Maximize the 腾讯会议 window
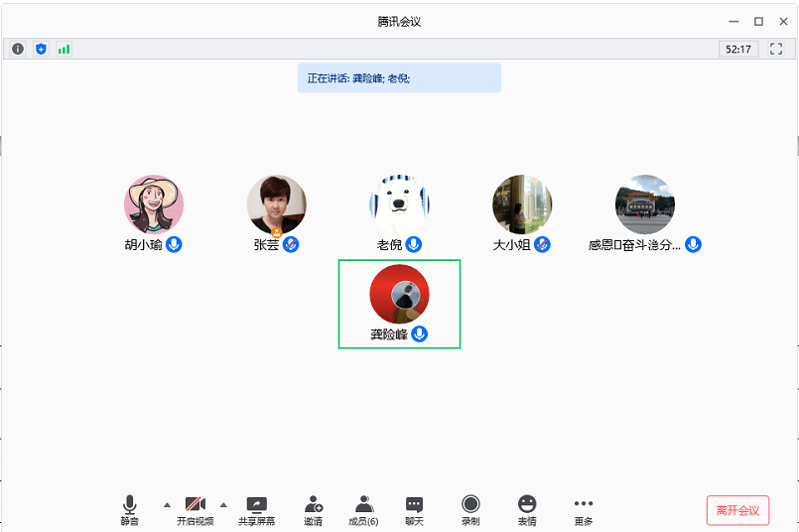Viewport: 799px width, 532px height. tap(758, 22)
